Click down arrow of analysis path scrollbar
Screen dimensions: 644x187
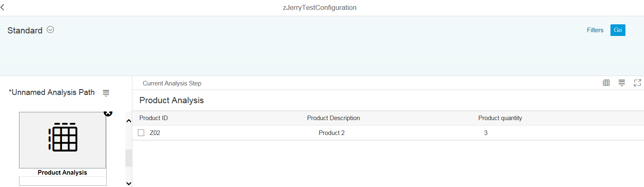pos(129,183)
